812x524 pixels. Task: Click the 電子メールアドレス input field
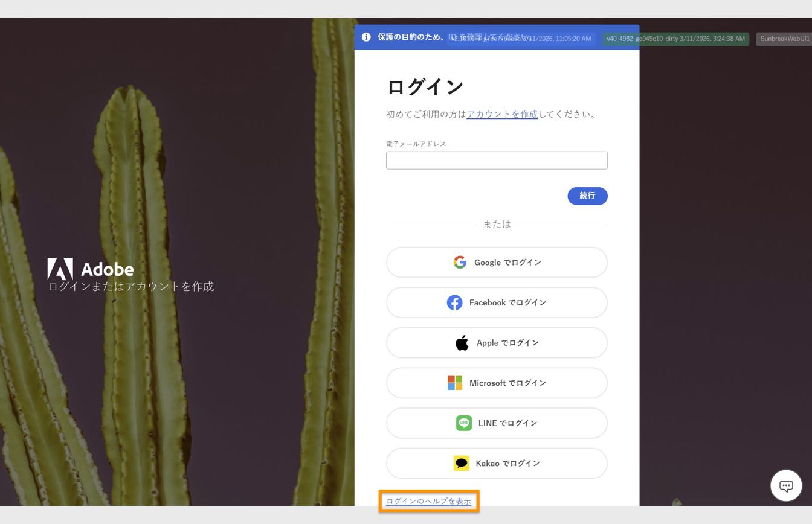click(497, 160)
